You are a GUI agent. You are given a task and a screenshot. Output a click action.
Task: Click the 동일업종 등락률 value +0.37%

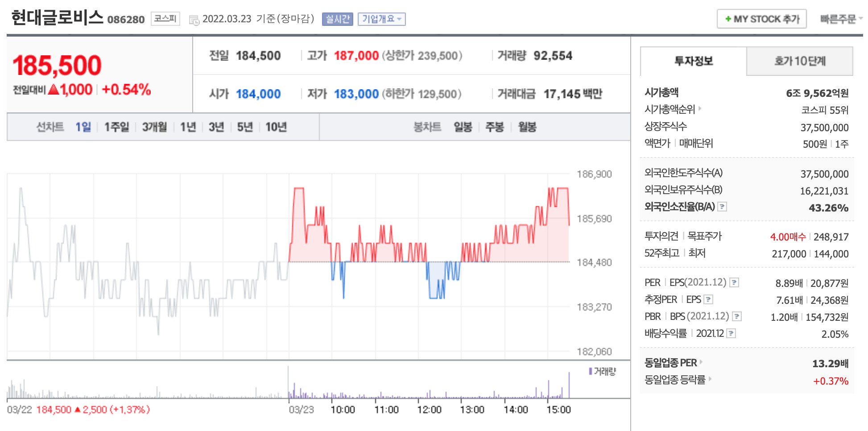point(831,381)
